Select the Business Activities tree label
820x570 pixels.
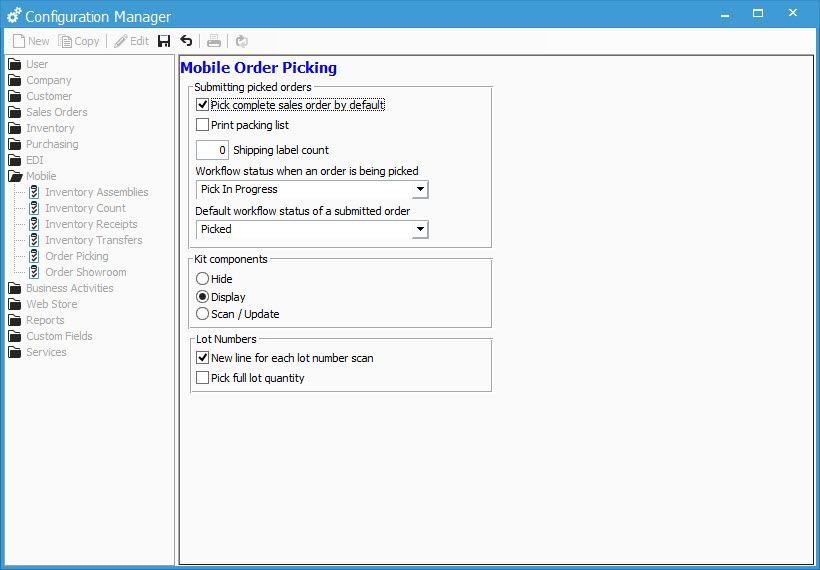(70, 288)
